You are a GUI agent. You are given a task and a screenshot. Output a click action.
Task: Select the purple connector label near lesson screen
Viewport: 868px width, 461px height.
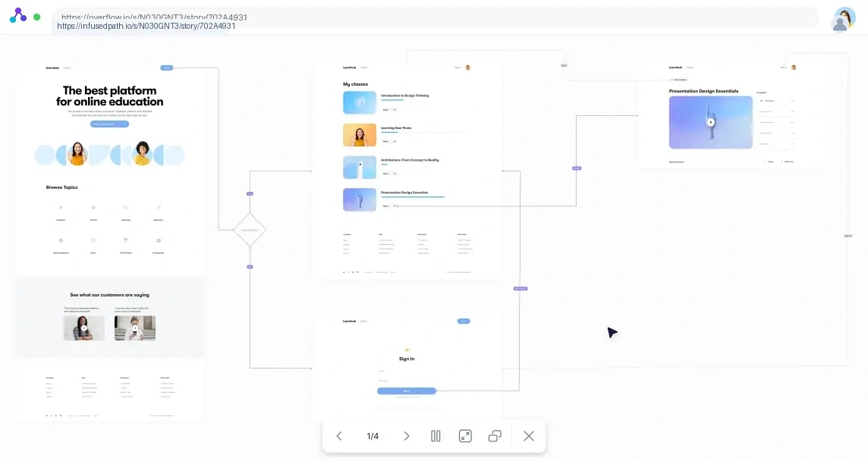pyautogui.click(x=577, y=168)
